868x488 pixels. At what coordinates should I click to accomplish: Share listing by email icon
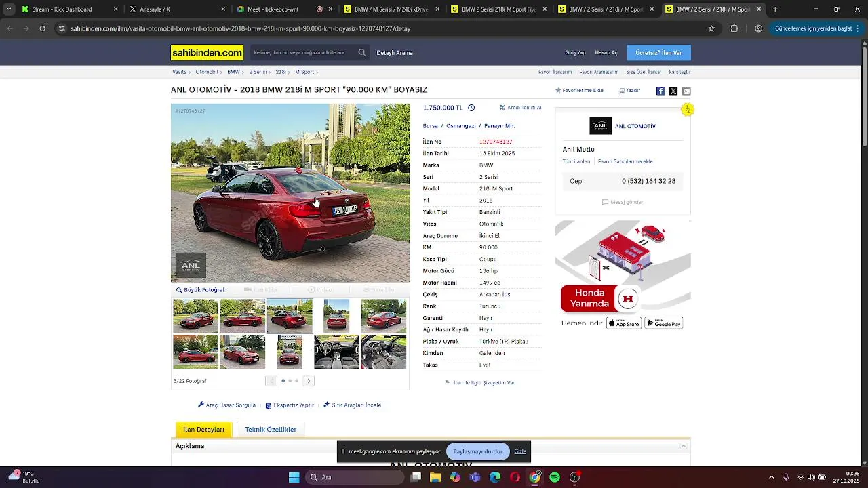[x=686, y=91]
